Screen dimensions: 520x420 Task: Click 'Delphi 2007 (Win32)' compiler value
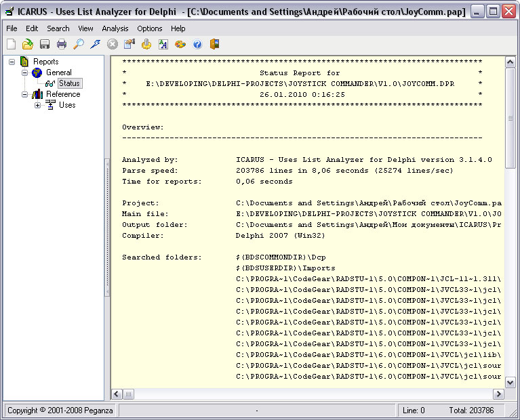pos(280,236)
